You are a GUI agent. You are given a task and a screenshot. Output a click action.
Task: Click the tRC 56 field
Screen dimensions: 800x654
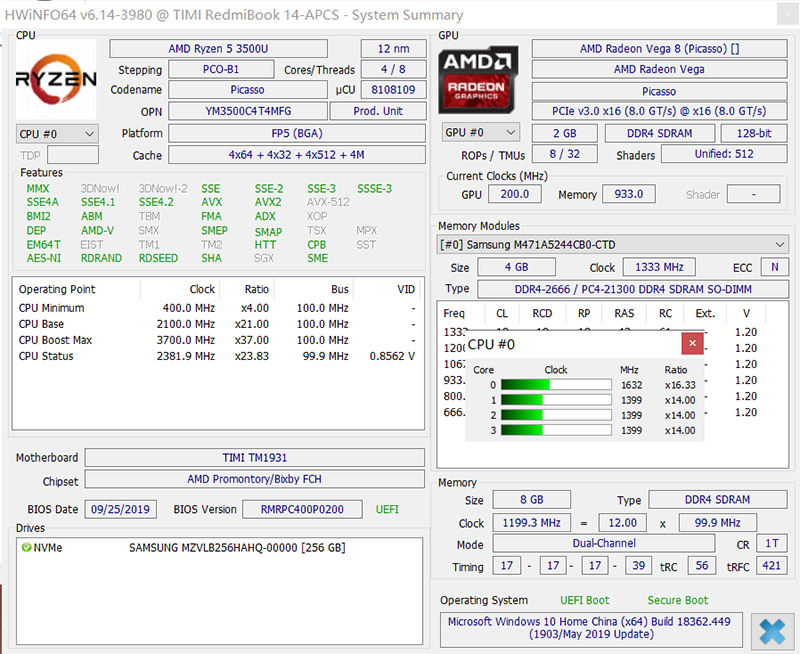click(x=702, y=565)
